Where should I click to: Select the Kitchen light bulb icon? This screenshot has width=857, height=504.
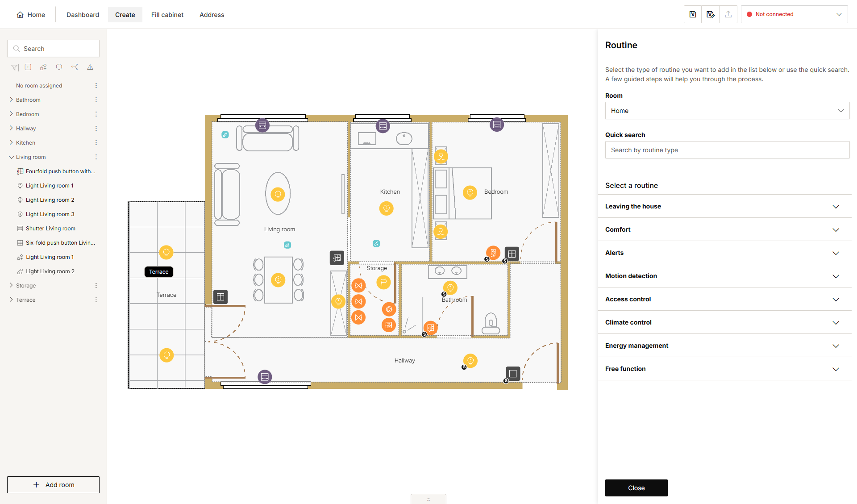click(386, 208)
